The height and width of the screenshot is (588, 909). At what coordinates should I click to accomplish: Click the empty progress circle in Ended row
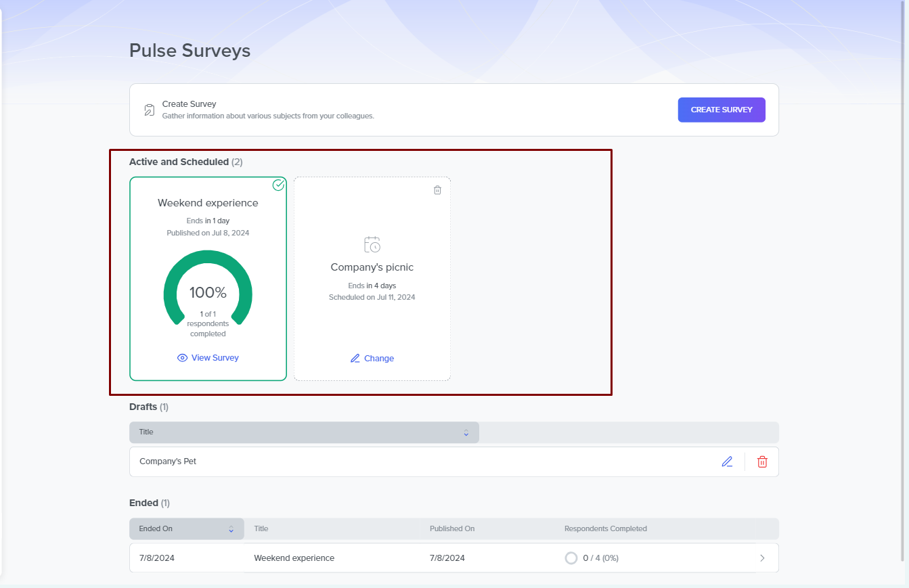point(571,558)
